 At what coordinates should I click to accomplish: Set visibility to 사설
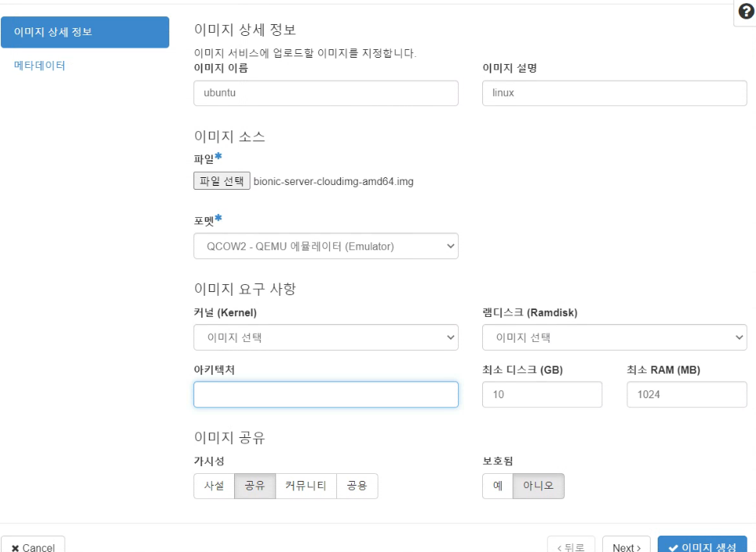pyautogui.click(x=214, y=486)
